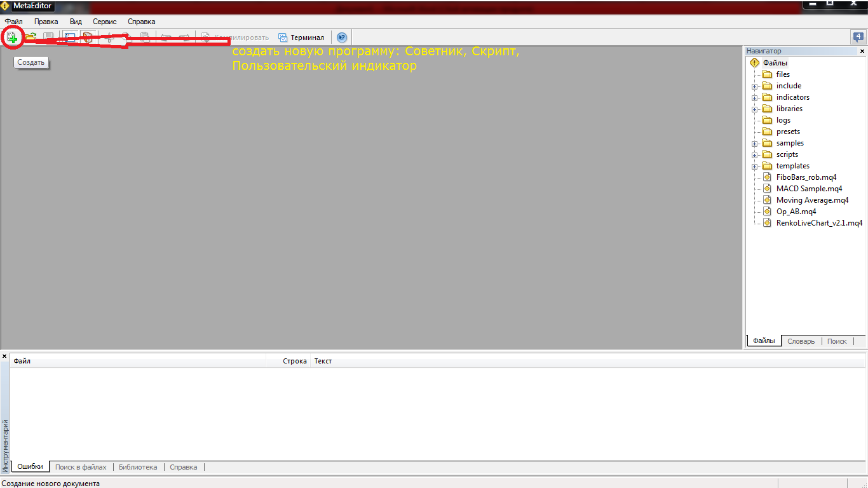The height and width of the screenshot is (488, 868).
Task: Click the FiboBars_rob.mq4 file icon
Action: click(x=767, y=177)
